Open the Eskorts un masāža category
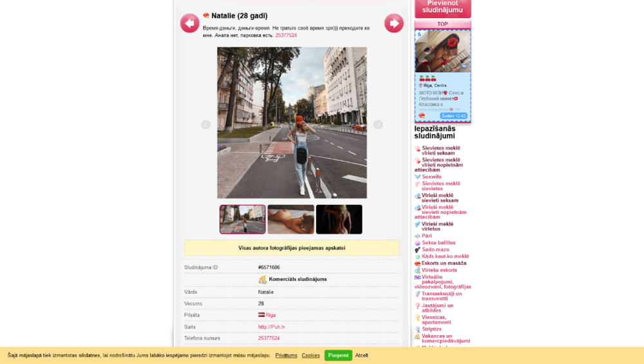This screenshot has width=644, height=364. (x=444, y=263)
